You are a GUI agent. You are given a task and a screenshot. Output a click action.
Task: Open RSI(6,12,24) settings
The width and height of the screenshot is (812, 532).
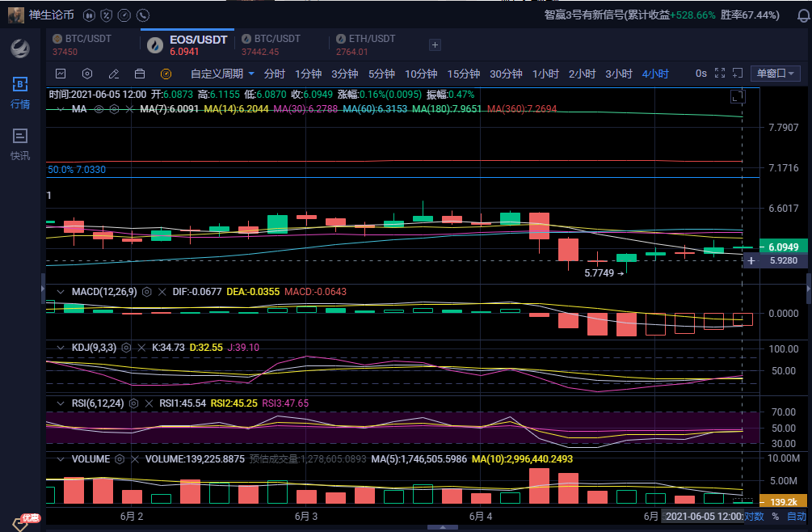tap(133, 403)
